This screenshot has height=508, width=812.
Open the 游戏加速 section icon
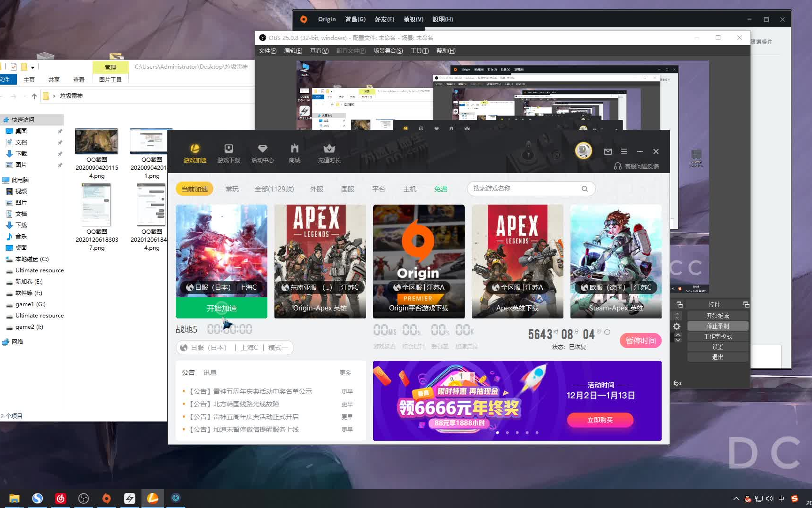[x=195, y=149]
